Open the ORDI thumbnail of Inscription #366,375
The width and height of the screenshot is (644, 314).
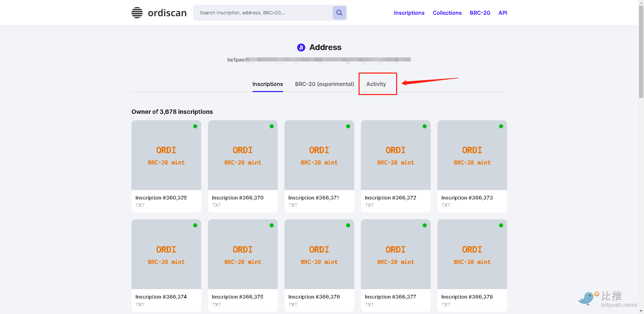pyautogui.click(x=243, y=254)
